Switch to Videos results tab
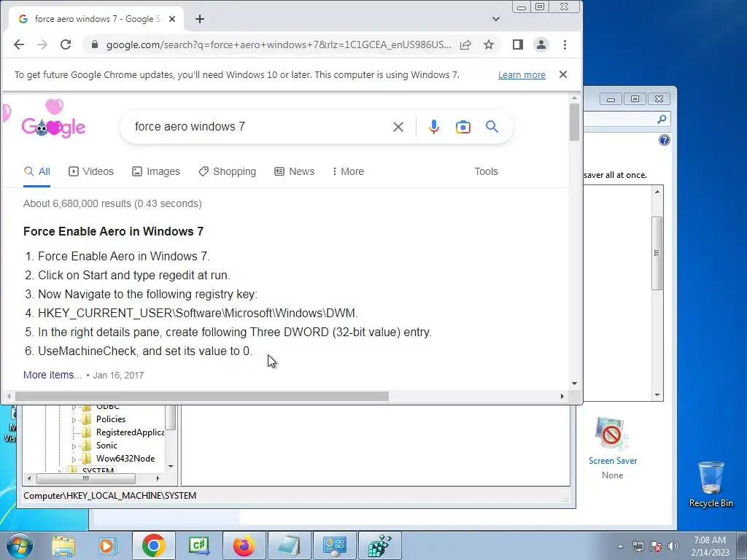747x560 pixels. [x=91, y=171]
